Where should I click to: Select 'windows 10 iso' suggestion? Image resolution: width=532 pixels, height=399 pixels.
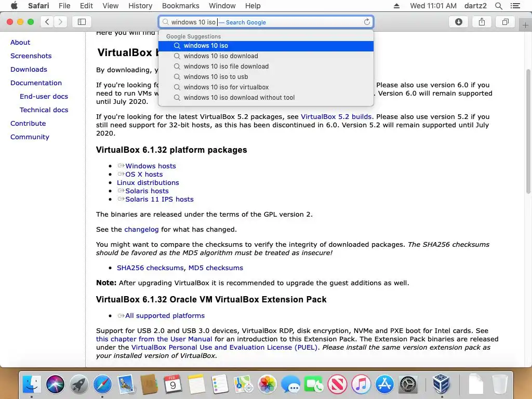(x=266, y=46)
